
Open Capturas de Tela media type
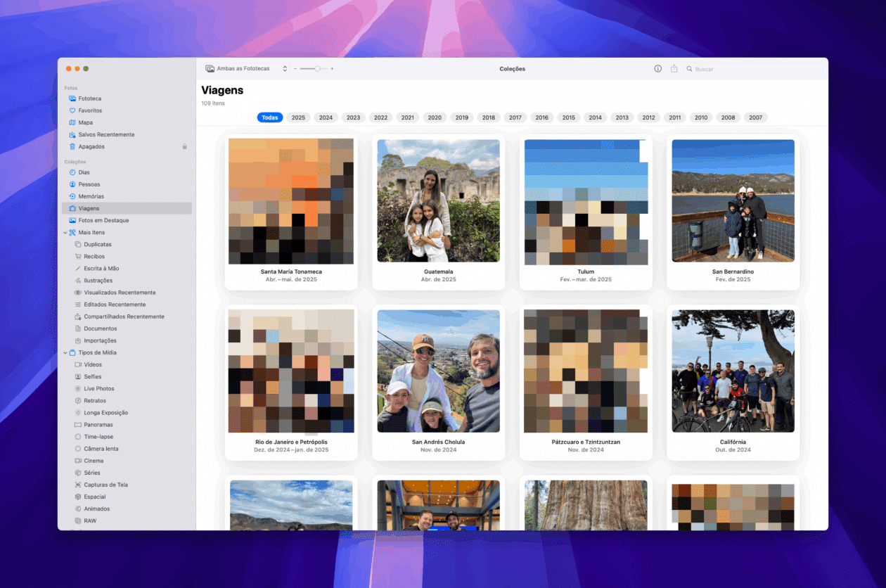coord(127,485)
